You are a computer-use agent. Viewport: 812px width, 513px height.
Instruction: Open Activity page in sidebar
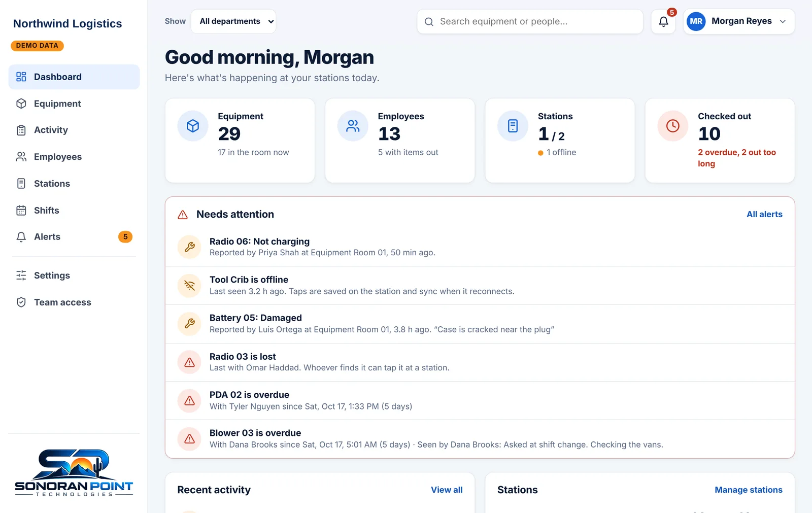pos(74,130)
